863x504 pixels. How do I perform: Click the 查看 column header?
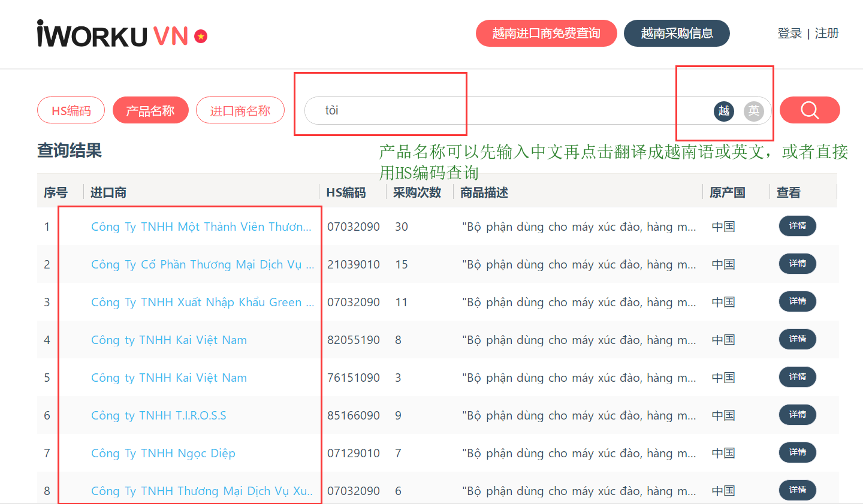[789, 192]
